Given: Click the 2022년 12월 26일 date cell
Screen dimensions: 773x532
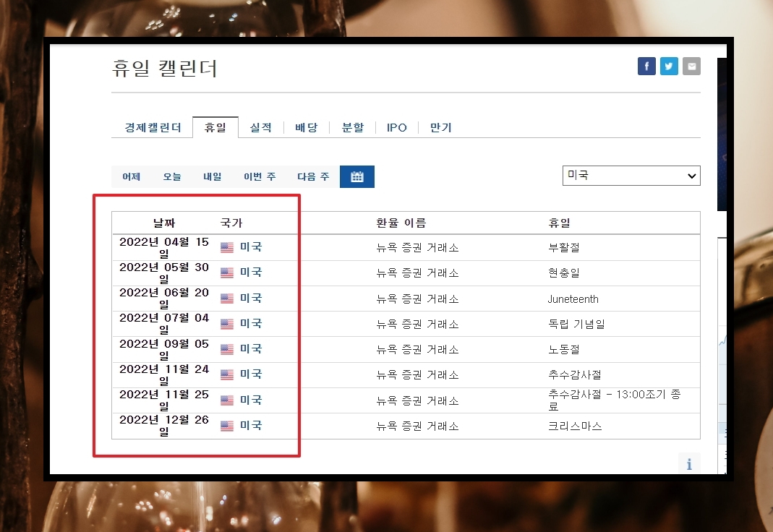Looking at the screenshot, I should (164, 425).
